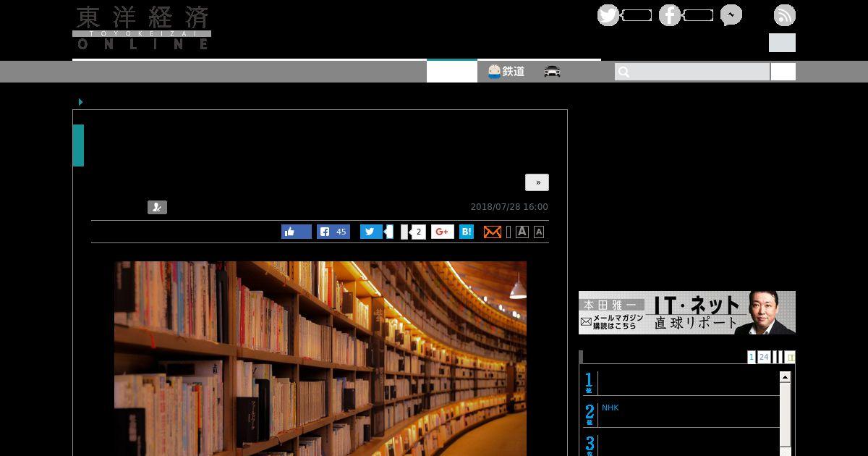
Task: Click the Facebook circle icon in header
Action: click(x=670, y=15)
